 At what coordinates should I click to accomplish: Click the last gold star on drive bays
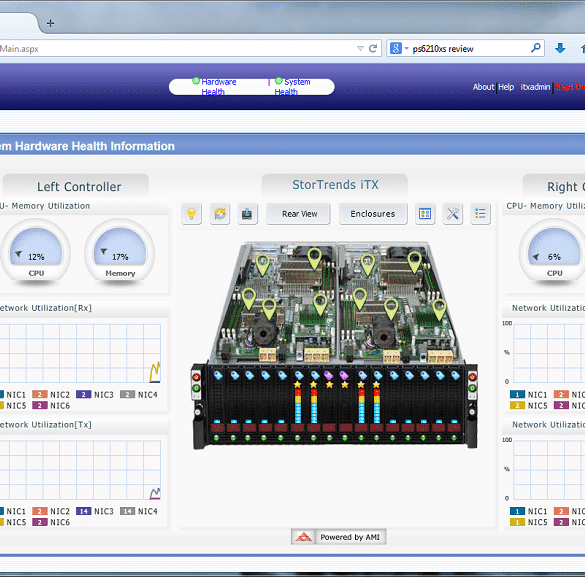point(376,385)
